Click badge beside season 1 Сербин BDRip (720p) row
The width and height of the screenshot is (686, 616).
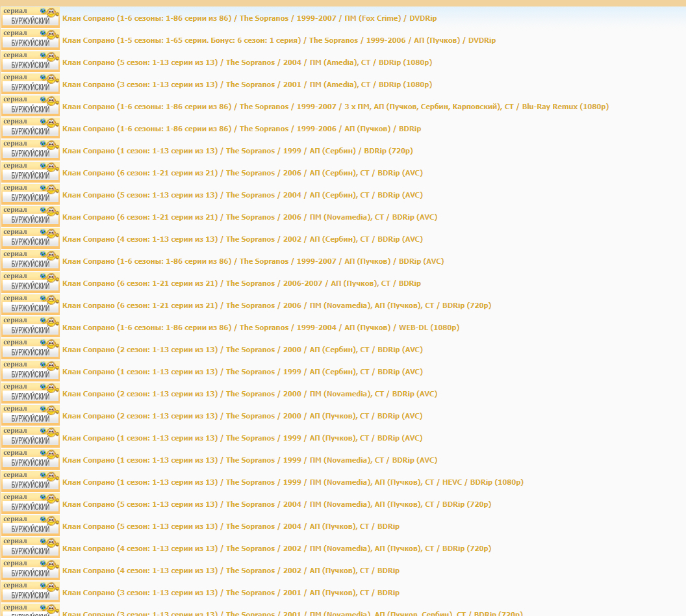click(30, 150)
